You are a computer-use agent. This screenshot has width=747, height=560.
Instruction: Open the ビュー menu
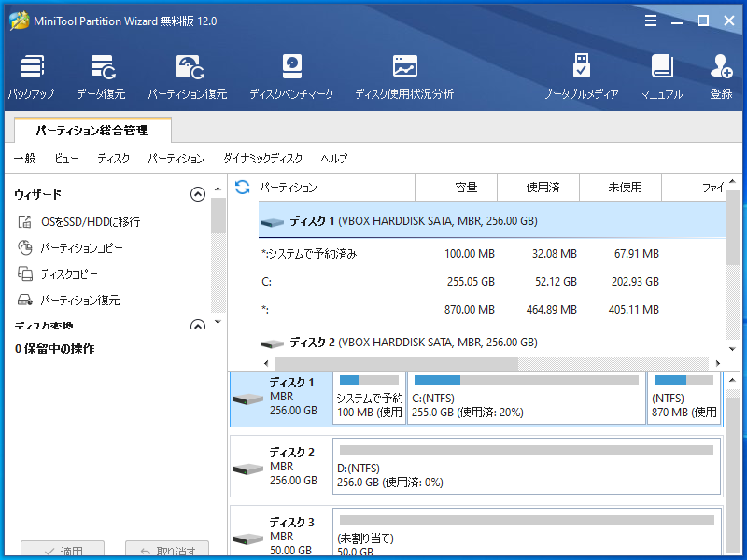(x=66, y=158)
